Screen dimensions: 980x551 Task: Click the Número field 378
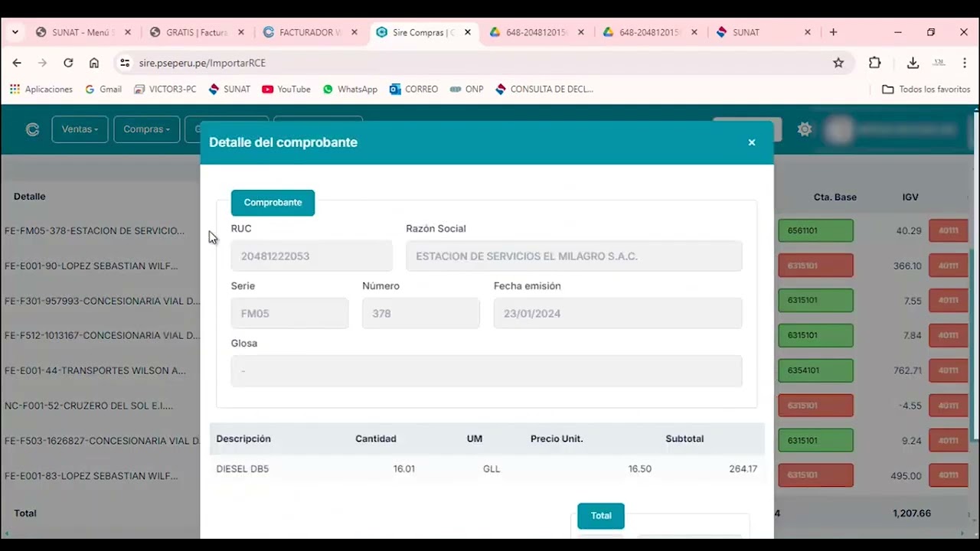(421, 313)
